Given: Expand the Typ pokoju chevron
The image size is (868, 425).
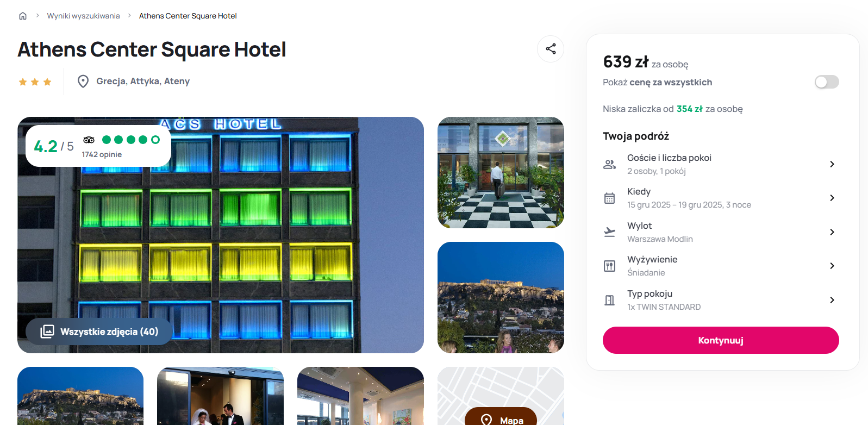Looking at the screenshot, I should pyautogui.click(x=832, y=300).
